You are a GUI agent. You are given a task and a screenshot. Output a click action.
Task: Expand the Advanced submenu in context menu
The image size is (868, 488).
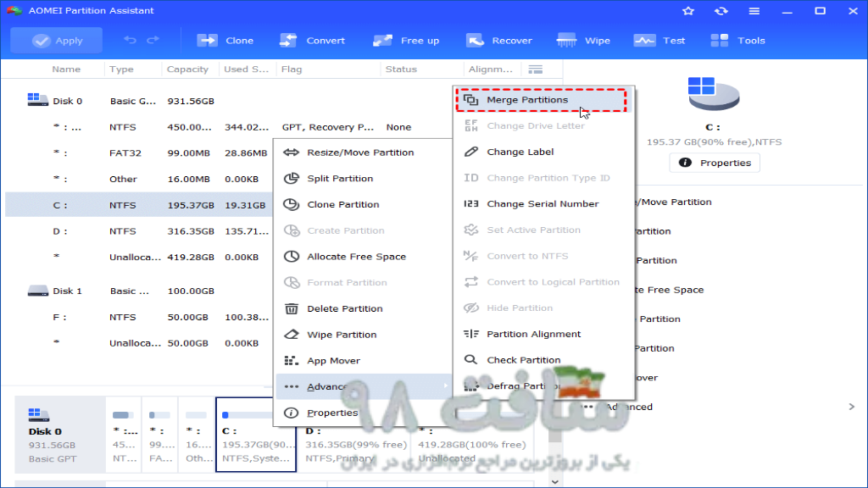click(x=364, y=386)
